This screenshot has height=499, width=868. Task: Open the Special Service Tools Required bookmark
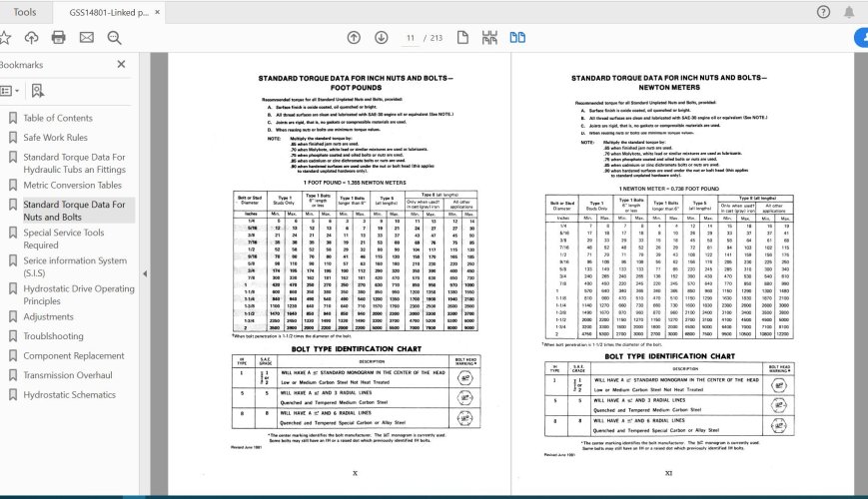(64, 239)
